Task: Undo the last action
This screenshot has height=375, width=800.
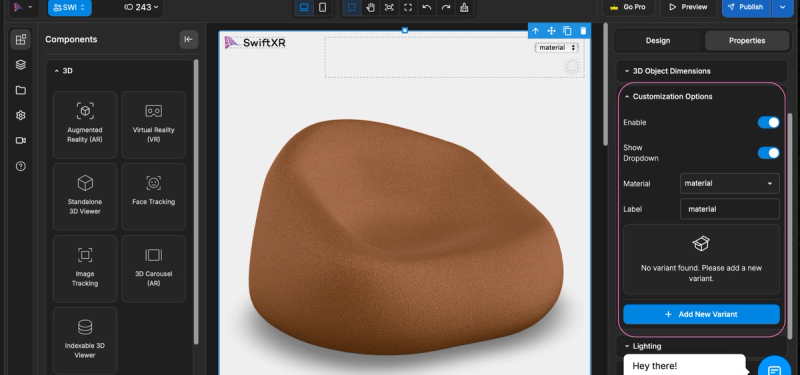Action: pos(427,7)
